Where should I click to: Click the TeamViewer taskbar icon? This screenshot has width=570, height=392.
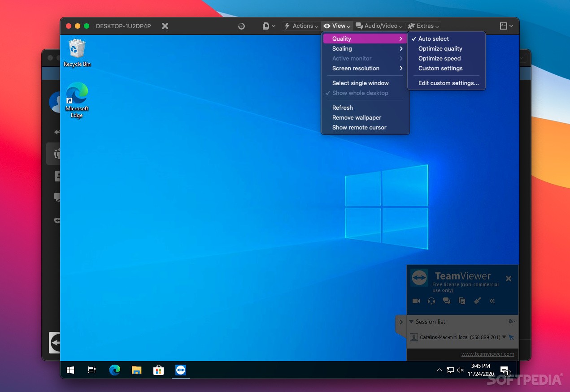tap(181, 370)
